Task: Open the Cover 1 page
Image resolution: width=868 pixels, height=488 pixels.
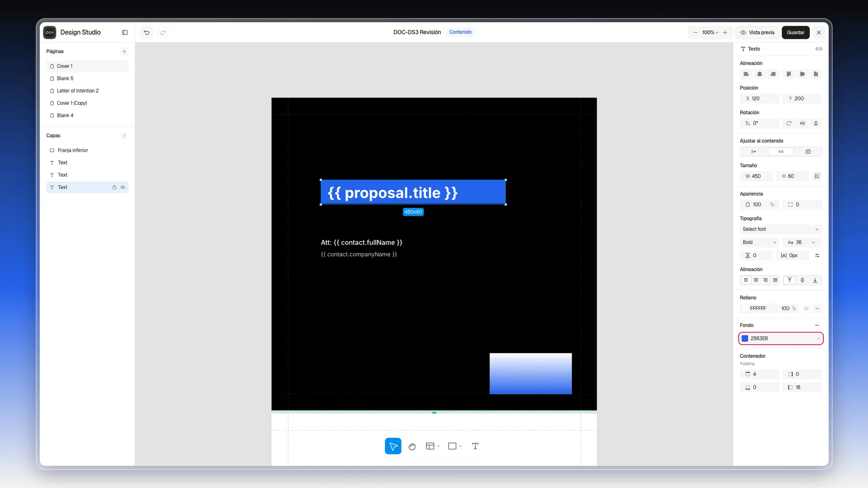Action: coord(87,66)
